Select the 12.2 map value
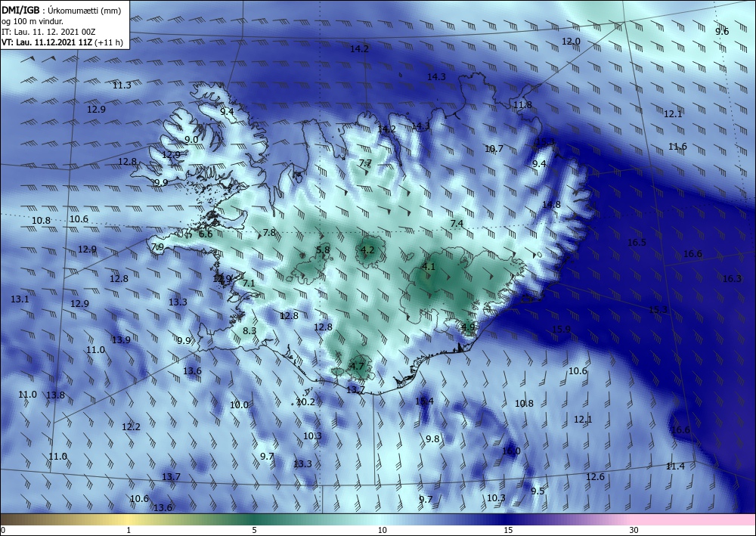The image size is (756, 536). point(131,427)
